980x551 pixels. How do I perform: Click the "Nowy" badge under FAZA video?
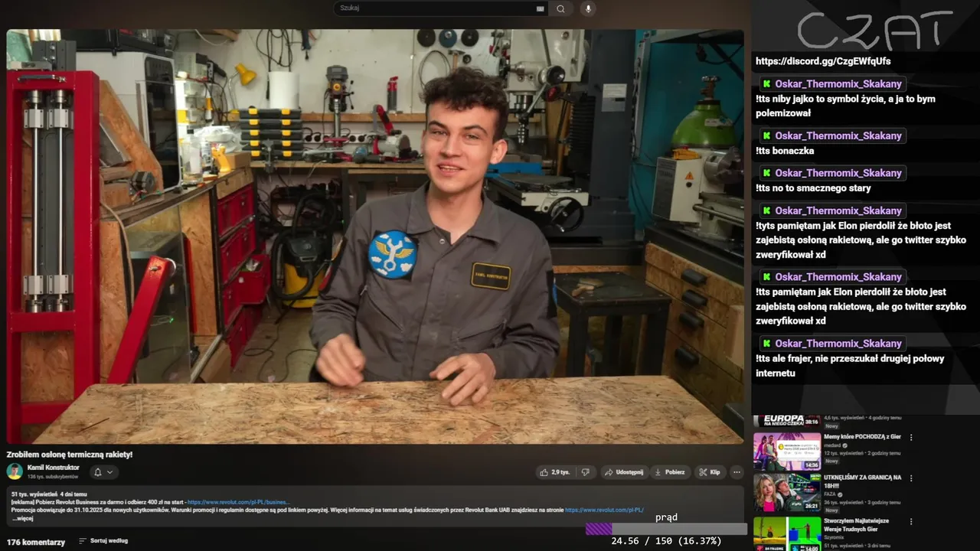(x=831, y=510)
